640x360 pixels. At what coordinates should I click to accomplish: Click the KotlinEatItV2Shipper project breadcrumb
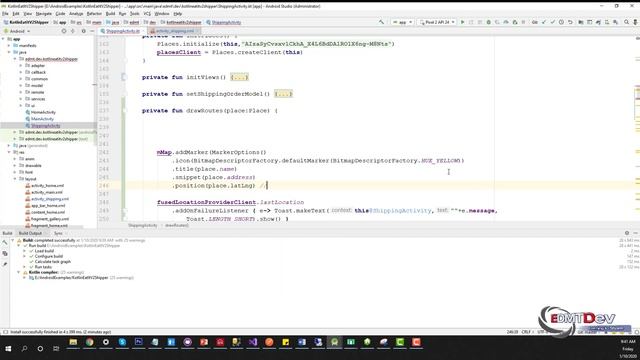[27, 22]
